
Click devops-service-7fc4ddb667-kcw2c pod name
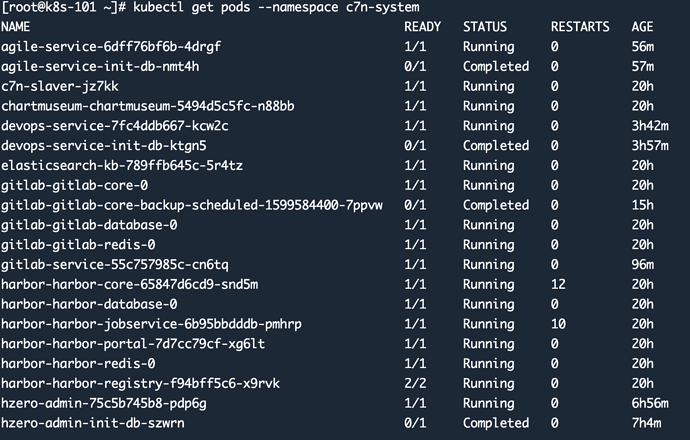pos(114,126)
